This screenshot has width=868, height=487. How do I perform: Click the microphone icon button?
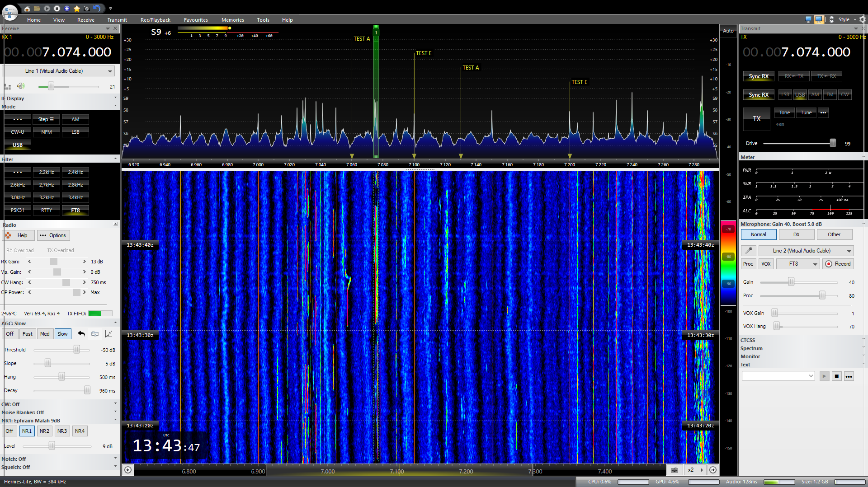click(749, 251)
